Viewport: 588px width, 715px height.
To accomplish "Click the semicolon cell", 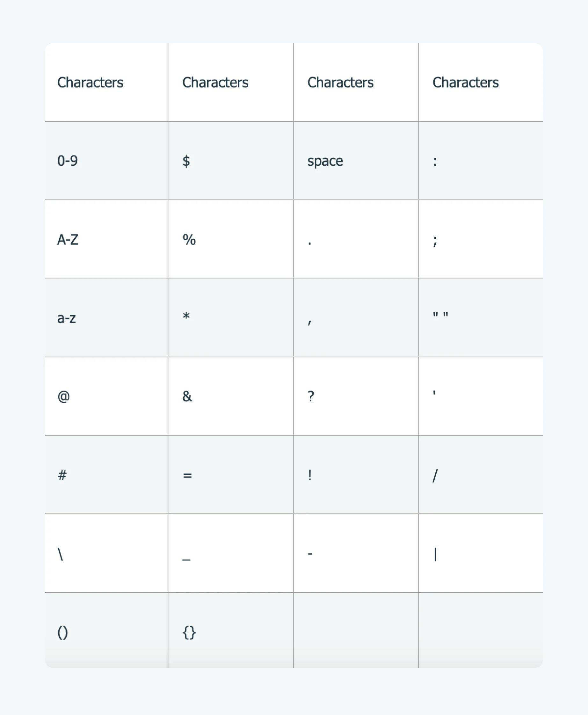I will click(481, 239).
